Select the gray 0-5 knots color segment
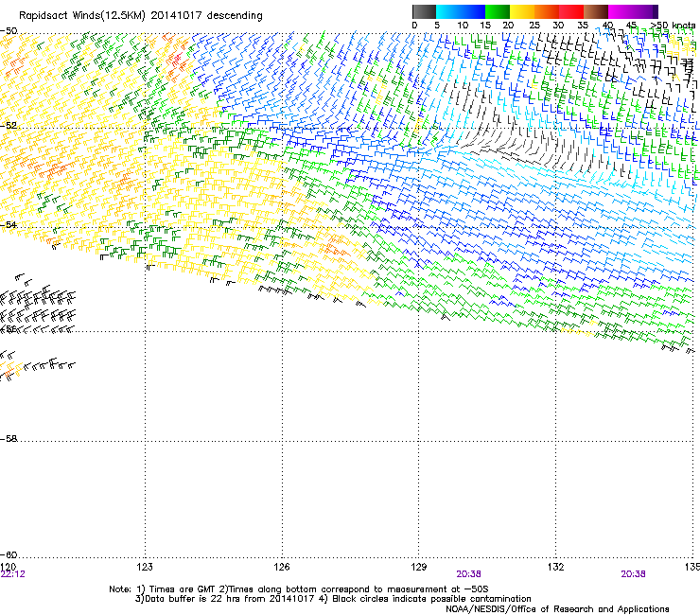Screen dimensions: 700x615 424,11
